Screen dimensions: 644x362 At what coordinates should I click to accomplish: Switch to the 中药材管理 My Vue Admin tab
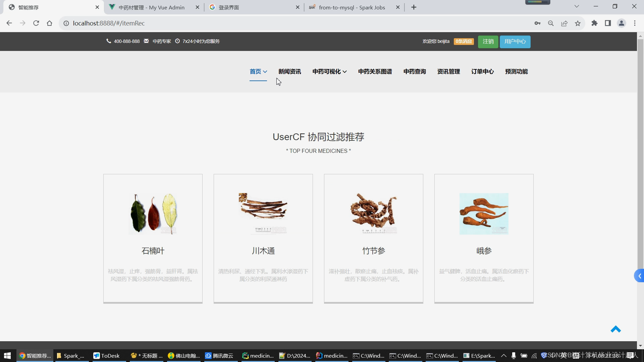152,7
